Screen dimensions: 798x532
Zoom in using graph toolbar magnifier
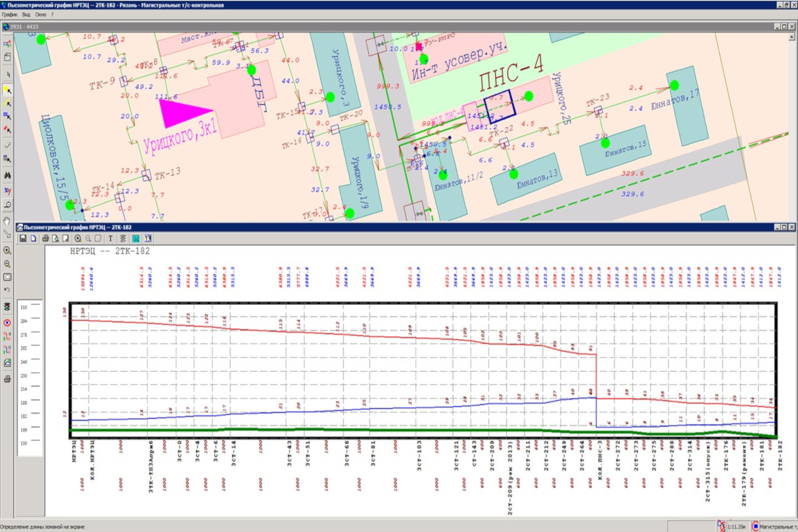point(78,238)
